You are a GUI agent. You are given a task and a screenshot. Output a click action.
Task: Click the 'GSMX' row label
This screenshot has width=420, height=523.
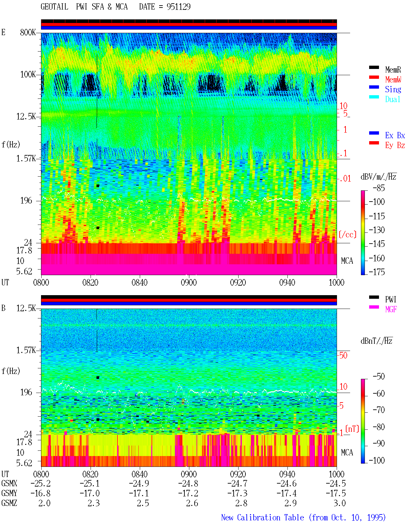point(9,484)
